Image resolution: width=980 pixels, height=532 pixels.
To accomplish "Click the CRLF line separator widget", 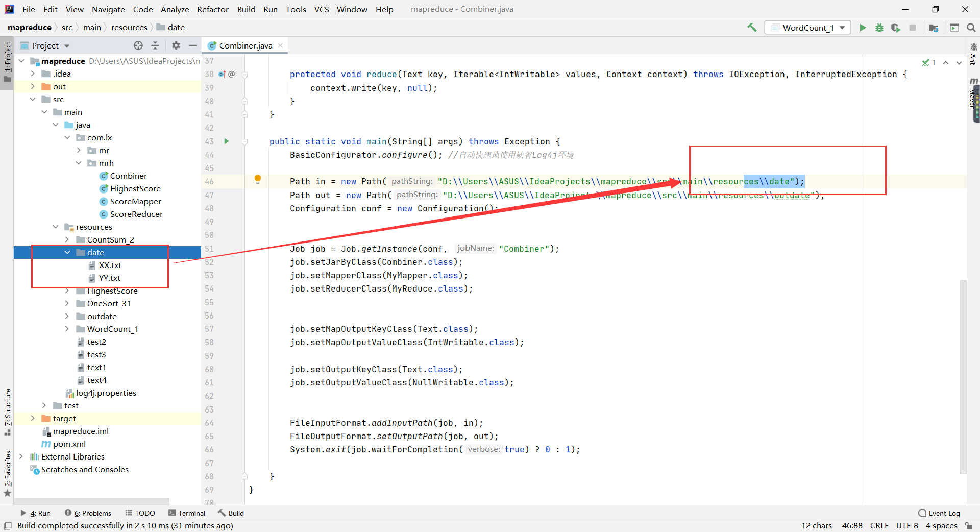I will (x=879, y=525).
